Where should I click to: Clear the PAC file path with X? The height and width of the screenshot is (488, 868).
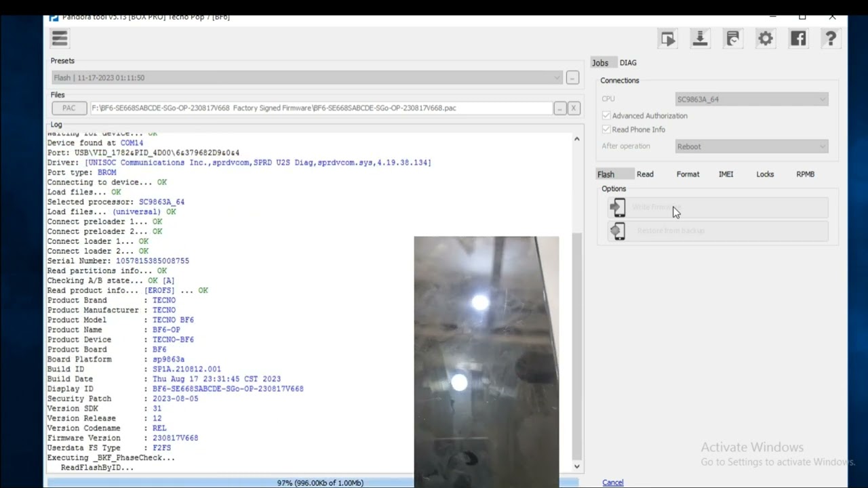pos(574,108)
